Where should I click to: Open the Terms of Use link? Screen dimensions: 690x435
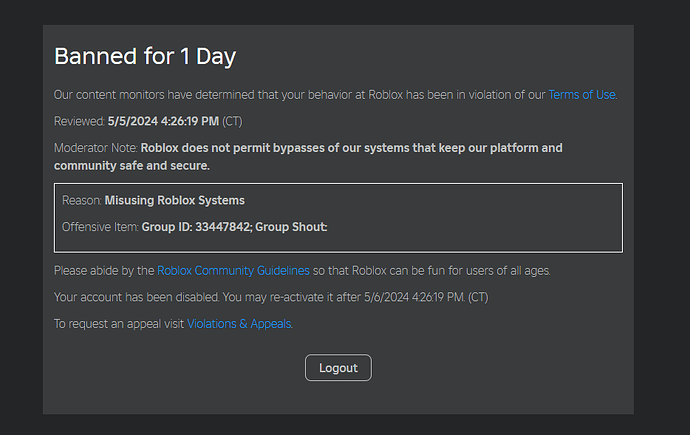582,95
